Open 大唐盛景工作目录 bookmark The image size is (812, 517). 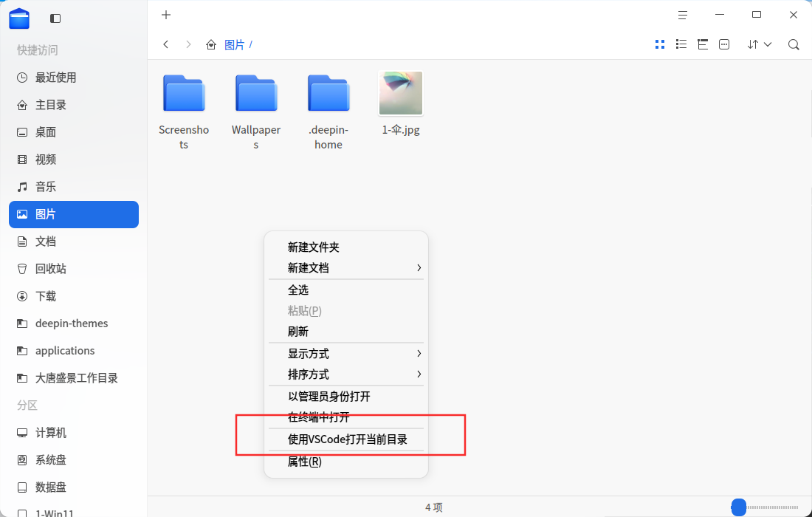(x=74, y=378)
